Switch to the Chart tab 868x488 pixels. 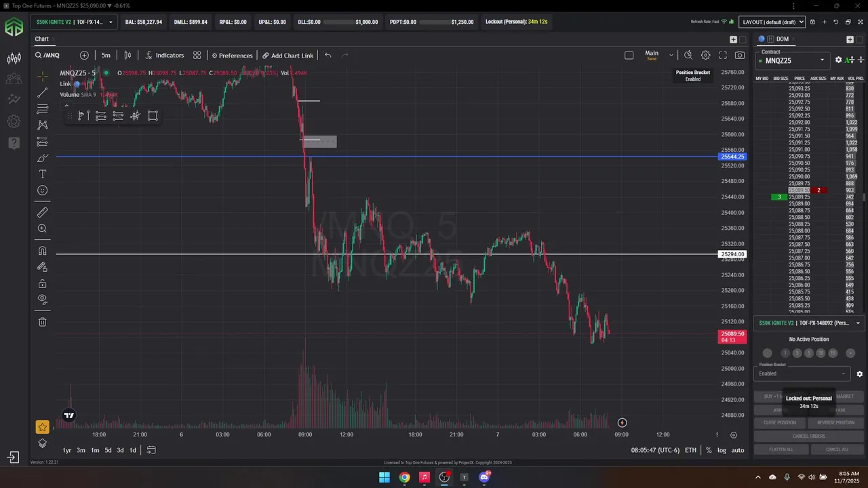(x=42, y=39)
